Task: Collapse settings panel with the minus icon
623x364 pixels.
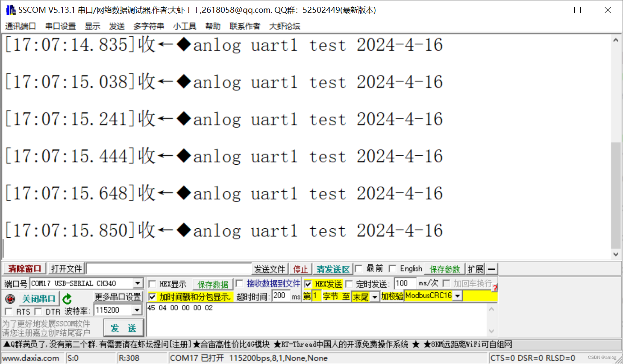Action: pos(491,269)
